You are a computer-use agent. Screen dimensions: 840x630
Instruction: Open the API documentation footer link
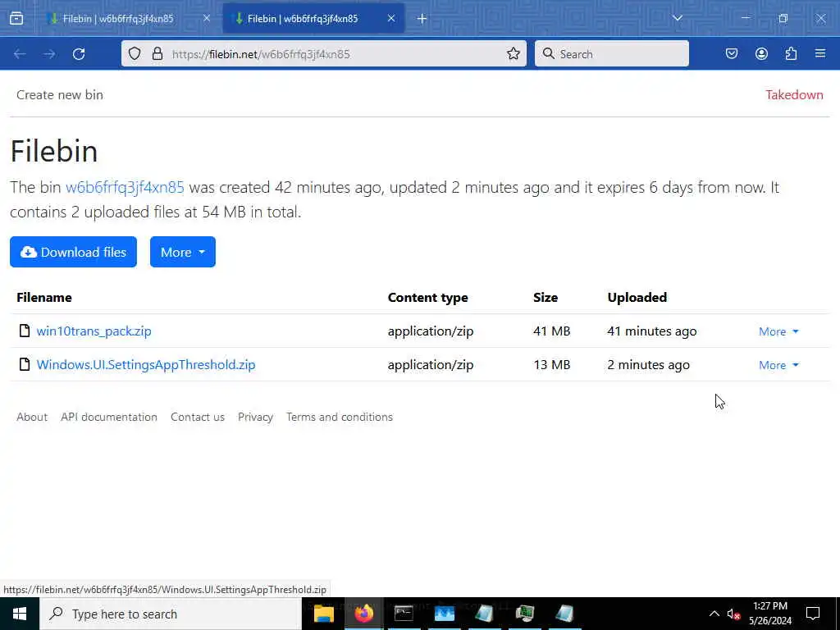tap(109, 417)
